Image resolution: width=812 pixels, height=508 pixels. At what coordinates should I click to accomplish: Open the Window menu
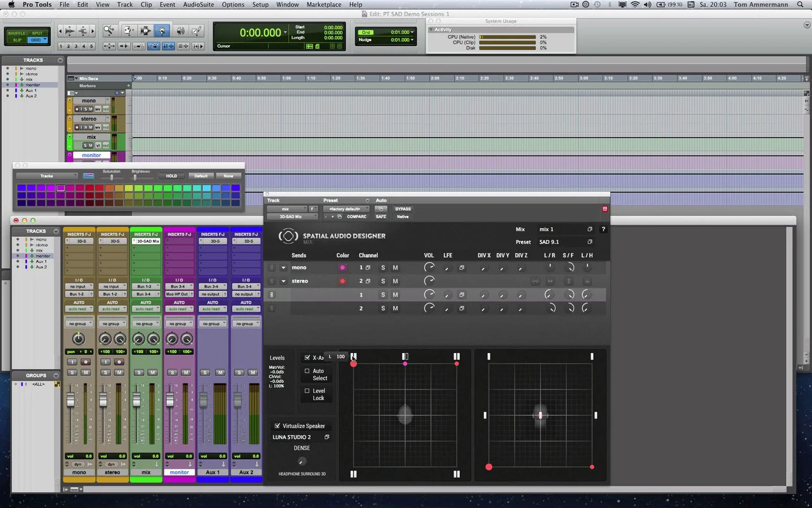click(287, 4)
